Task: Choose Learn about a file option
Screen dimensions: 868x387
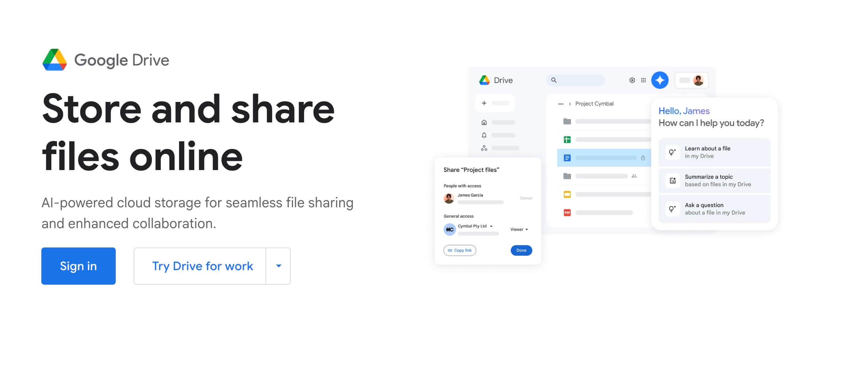Action: [x=714, y=152]
